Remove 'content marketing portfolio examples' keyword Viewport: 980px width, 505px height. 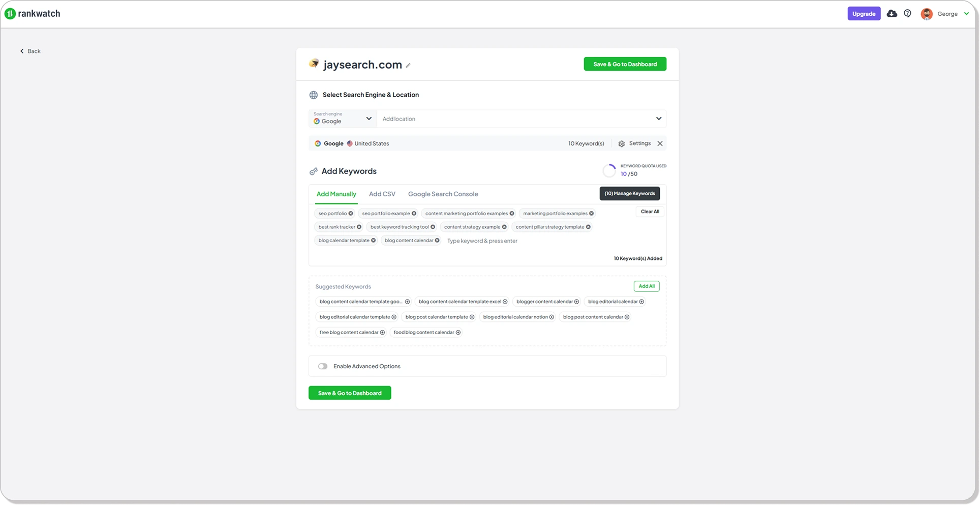(x=512, y=214)
